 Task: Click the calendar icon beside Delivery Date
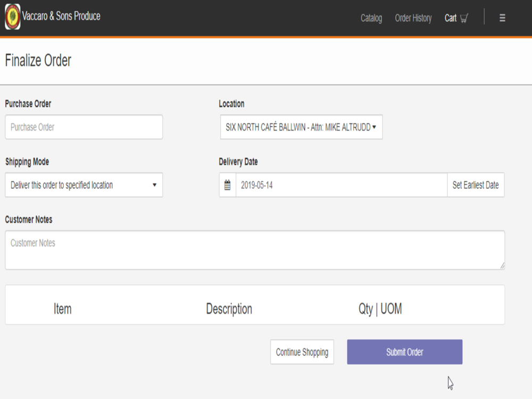click(227, 185)
